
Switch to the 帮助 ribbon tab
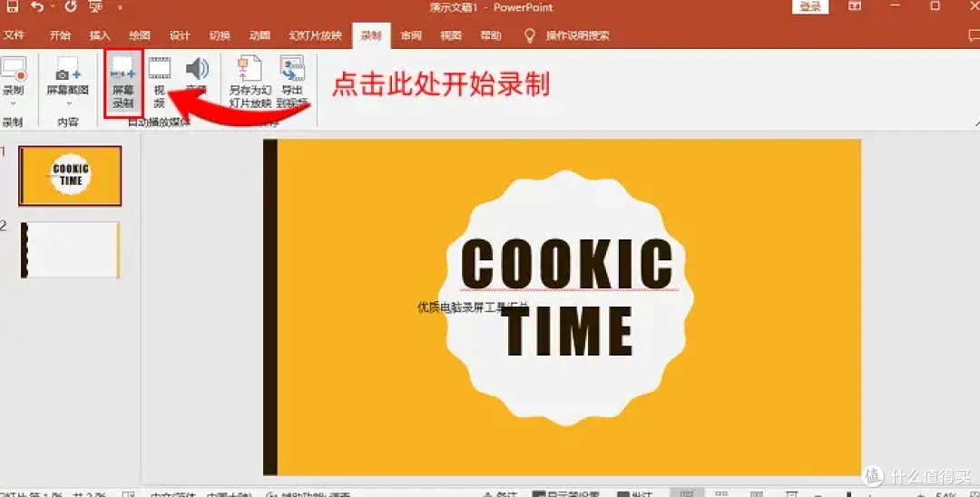pos(491,35)
